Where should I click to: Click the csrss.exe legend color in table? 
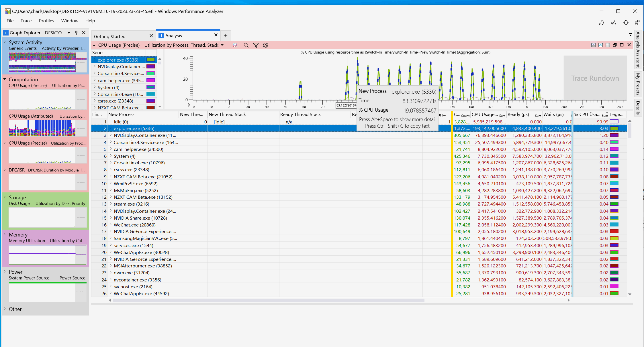point(614,170)
